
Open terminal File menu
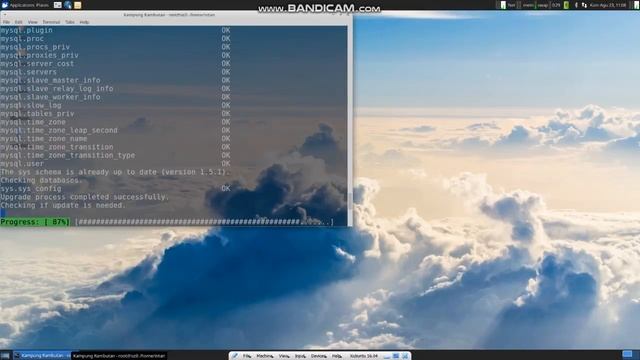[x=7, y=22]
